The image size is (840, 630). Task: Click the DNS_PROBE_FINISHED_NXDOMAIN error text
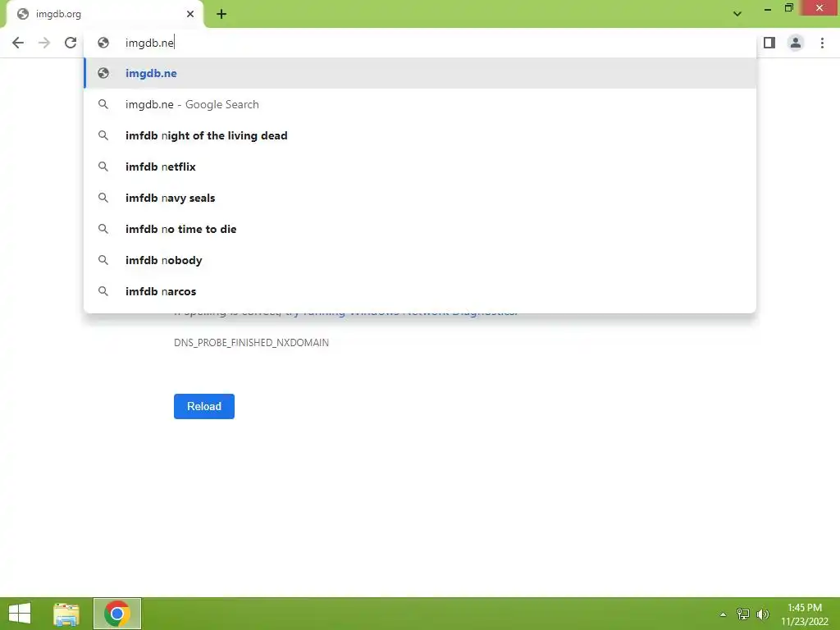point(251,342)
